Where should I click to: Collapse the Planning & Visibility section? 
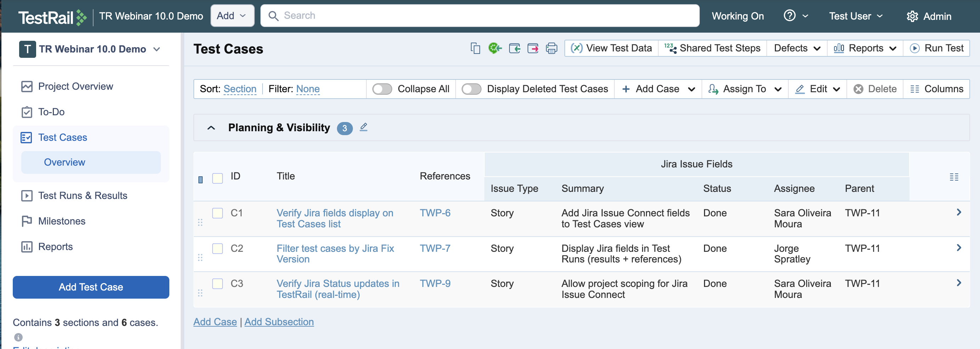211,128
